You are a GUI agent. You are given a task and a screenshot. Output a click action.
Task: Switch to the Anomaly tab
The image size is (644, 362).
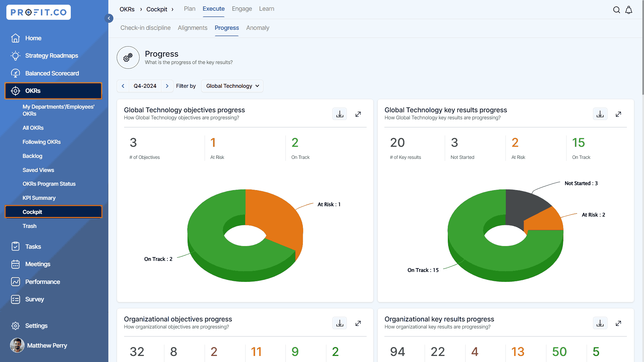(258, 28)
